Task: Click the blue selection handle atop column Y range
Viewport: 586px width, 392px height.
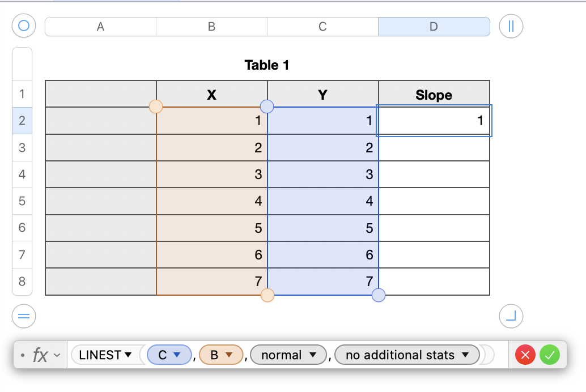Action: [266, 106]
